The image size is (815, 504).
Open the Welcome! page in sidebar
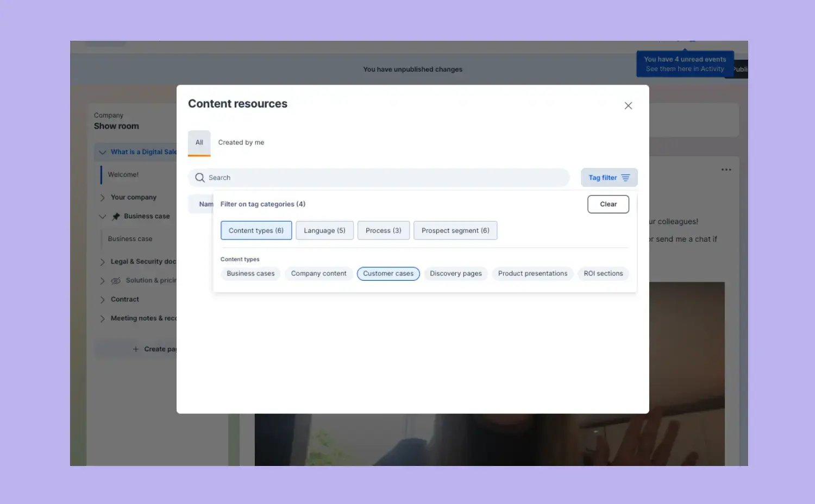(123, 175)
